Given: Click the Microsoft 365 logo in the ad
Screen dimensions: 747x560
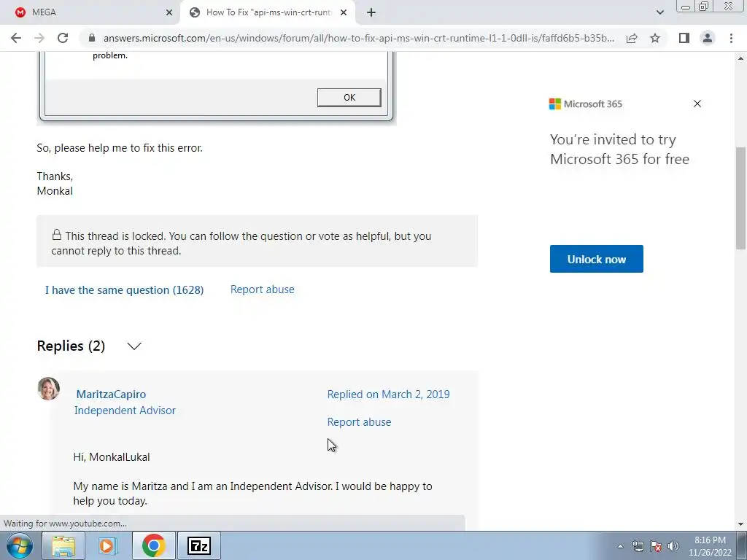Looking at the screenshot, I should [586, 104].
